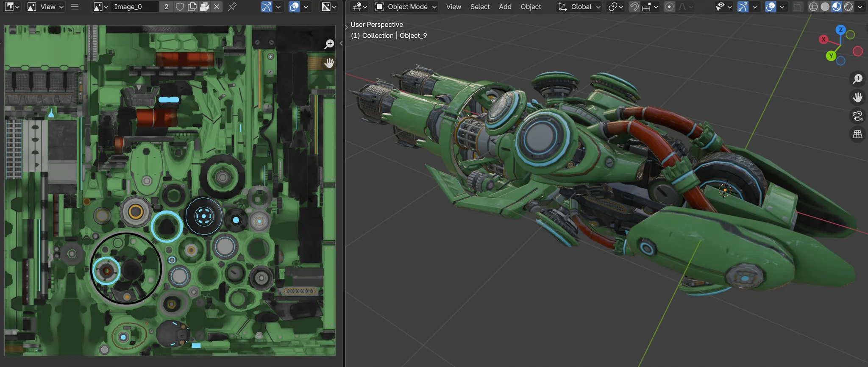Click the zoom icon in the 3D viewport
The image size is (868, 367).
pos(857,79)
